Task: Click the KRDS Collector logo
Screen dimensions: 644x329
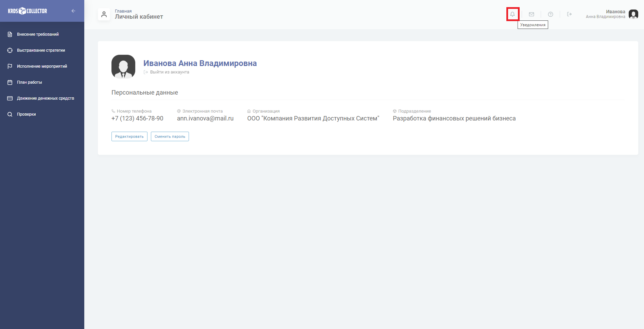Action: click(28, 11)
